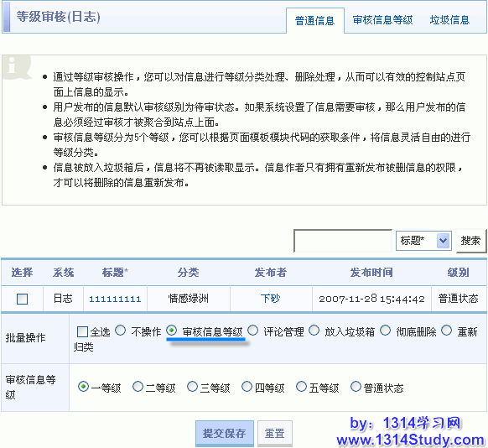Select the 放入垃圾箱 radio option

point(314,331)
